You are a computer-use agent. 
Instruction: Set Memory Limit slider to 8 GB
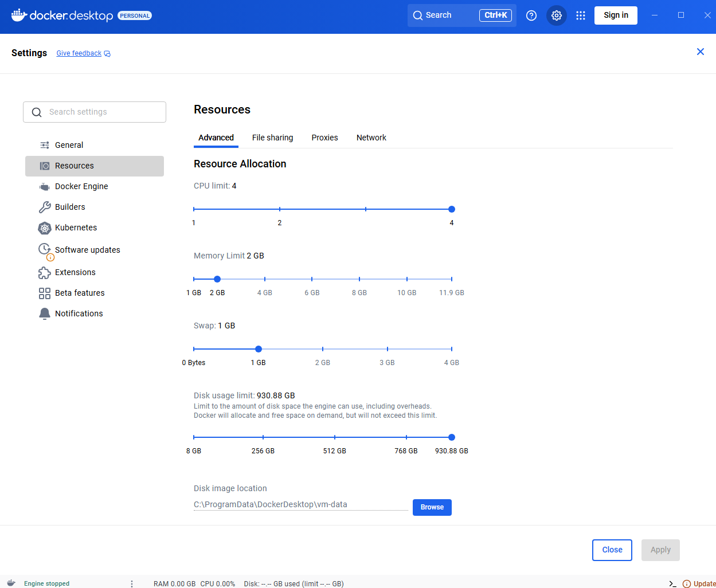(359, 279)
